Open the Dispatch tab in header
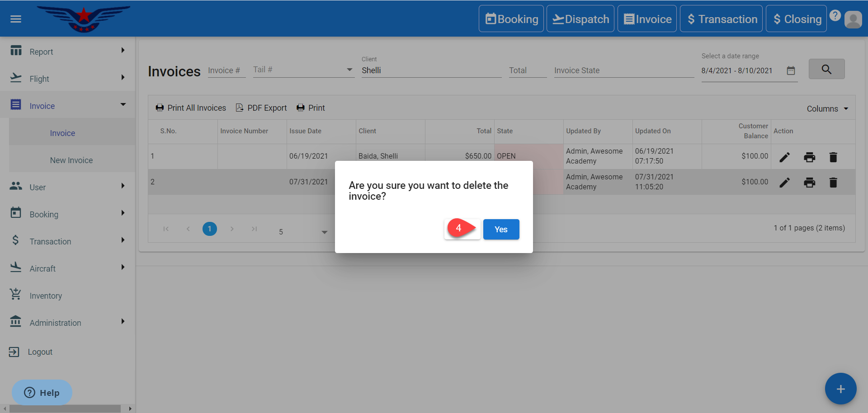This screenshot has width=868, height=413. [x=580, y=19]
